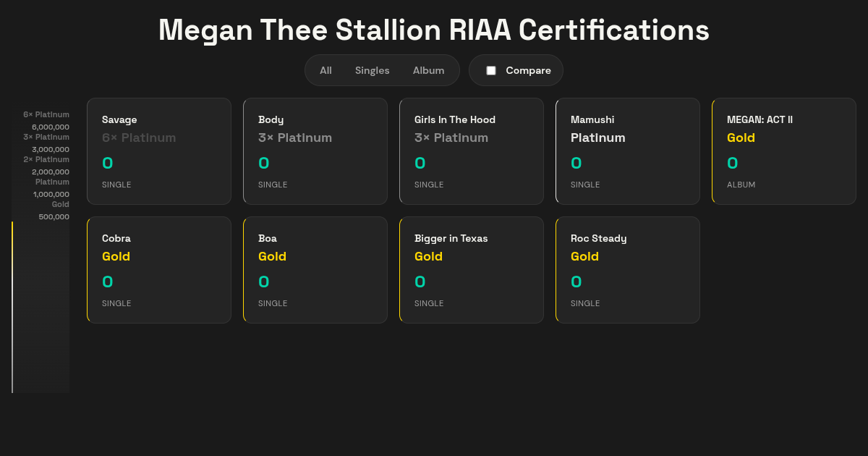Image resolution: width=868 pixels, height=456 pixels.
Task: Click the 500,000 scale tick
Action: [54, 216]
